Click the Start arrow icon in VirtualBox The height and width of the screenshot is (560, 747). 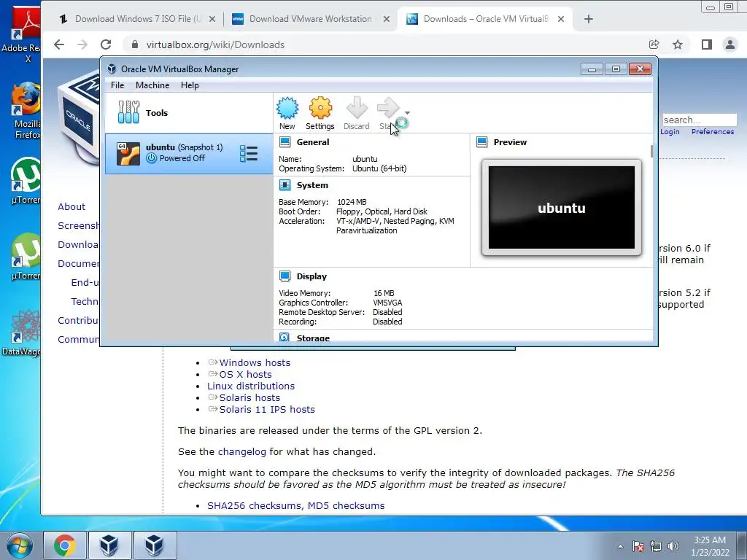tap(388, 108)
